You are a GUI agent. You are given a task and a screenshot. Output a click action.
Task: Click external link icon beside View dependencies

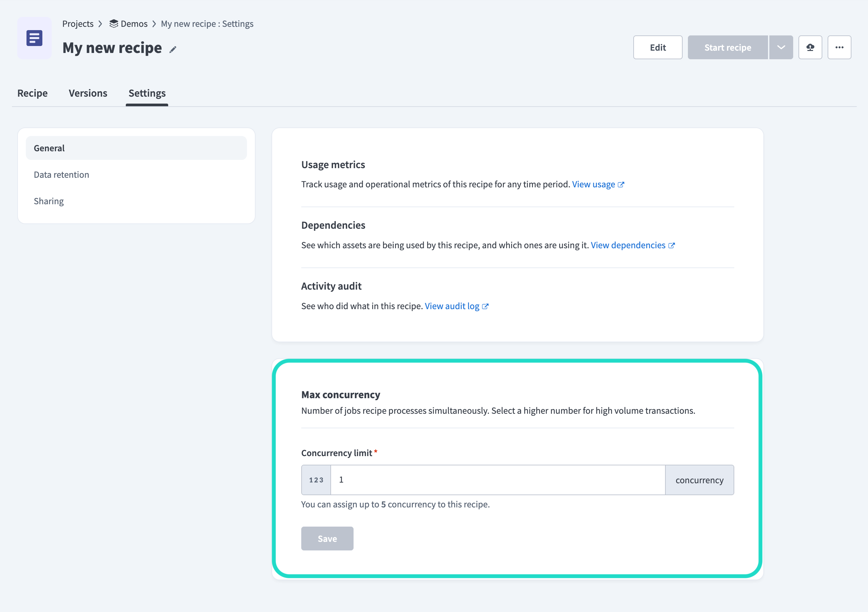(671, 245)
